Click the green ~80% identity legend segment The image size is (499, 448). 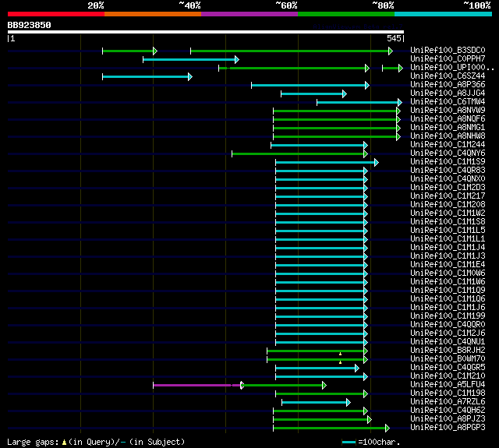point(346,14)
